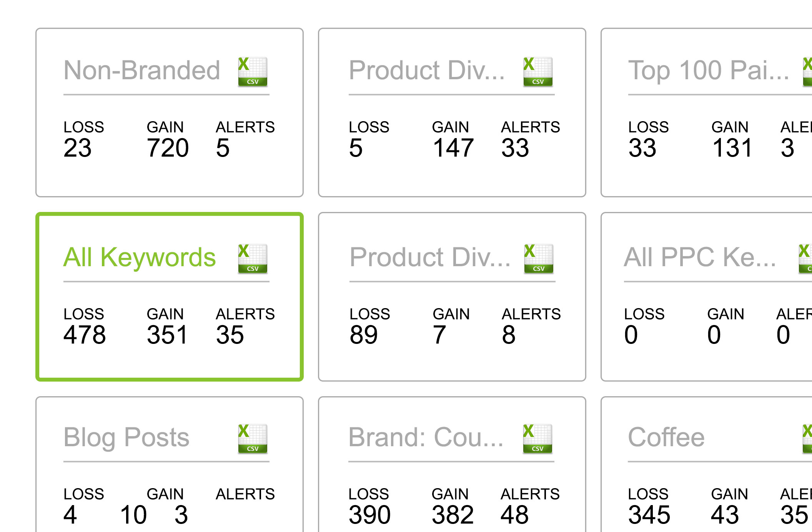This screenshot has height=532, width=812.
Task: Download Coffee group CSV file
Action: (807, 439)
